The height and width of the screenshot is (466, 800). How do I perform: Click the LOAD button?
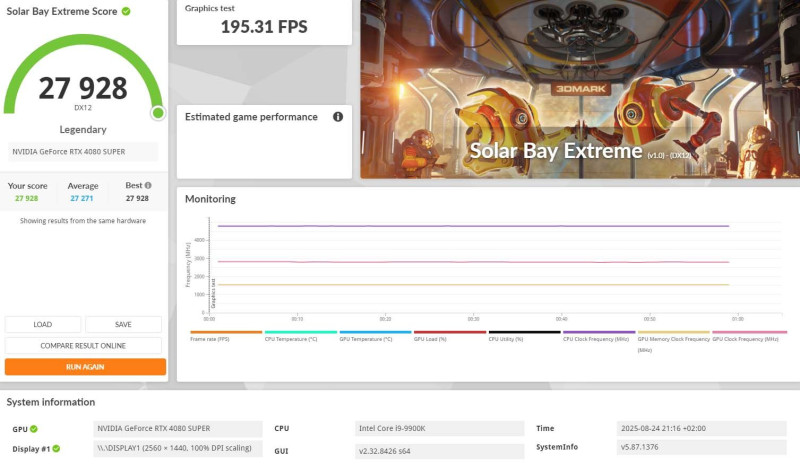(x=43, y=325)
